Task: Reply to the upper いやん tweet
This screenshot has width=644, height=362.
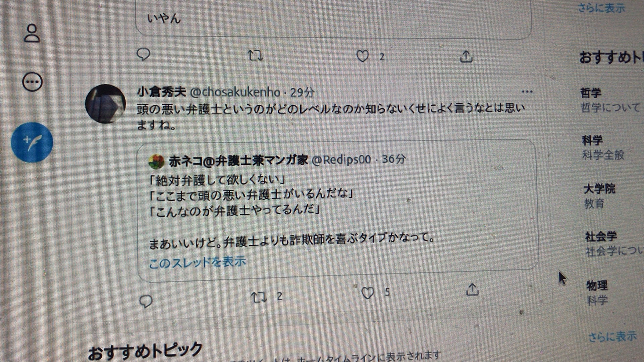Action: click(x=144, y=54)
